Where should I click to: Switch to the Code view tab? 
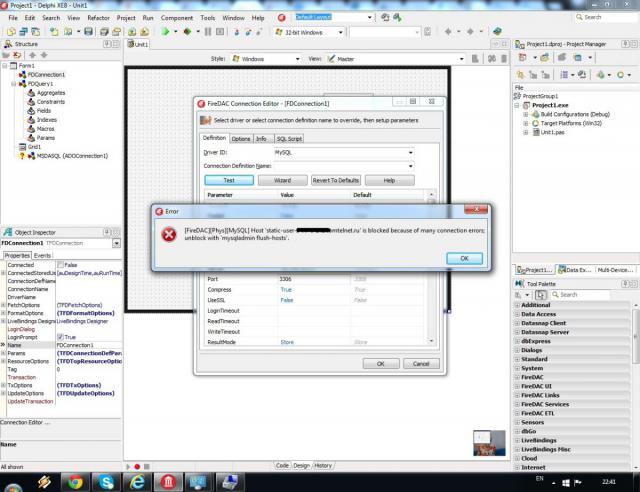(x=282, y=465)
